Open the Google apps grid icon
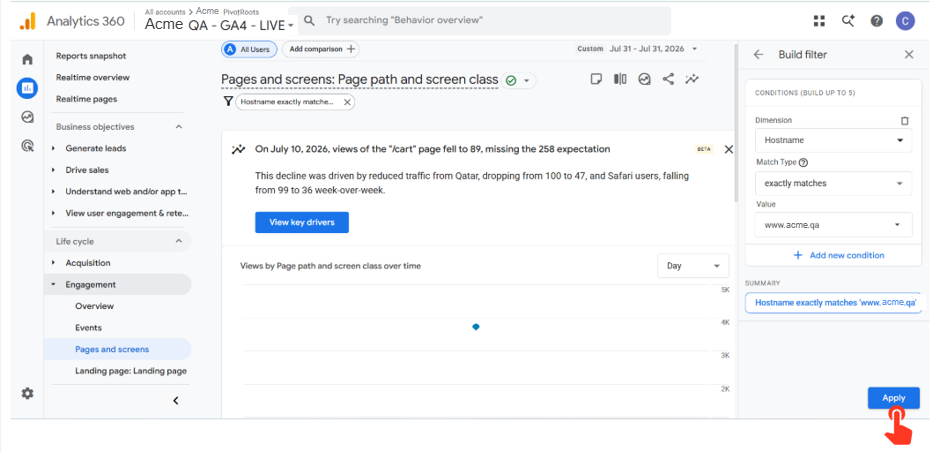 click(819, 21)
